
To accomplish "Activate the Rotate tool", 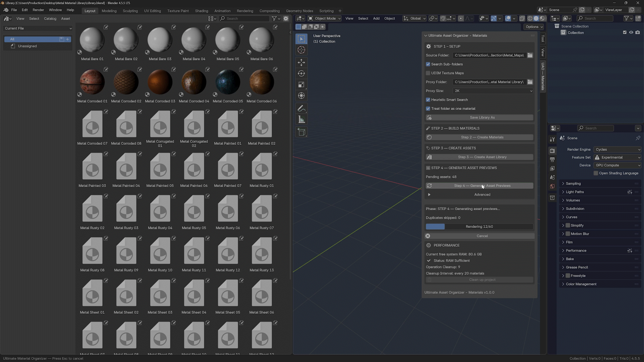I will (301, 73).
